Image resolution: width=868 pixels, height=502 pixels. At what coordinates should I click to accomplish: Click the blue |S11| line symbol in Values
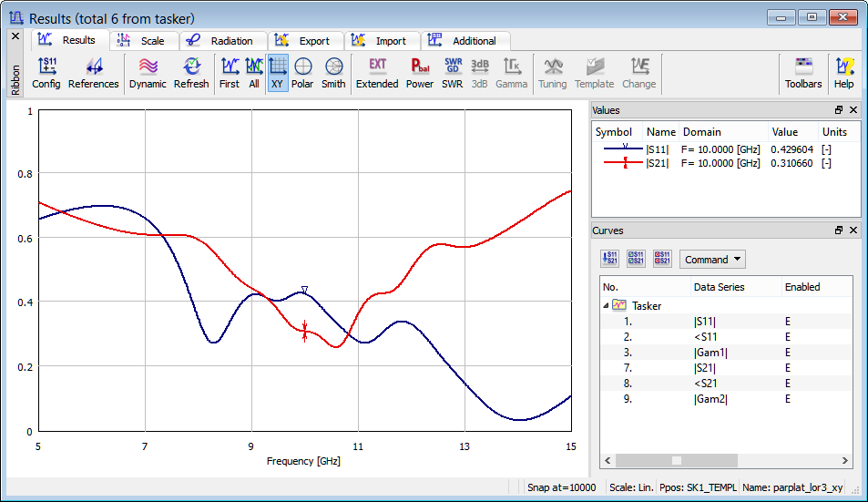coord(623,149)
